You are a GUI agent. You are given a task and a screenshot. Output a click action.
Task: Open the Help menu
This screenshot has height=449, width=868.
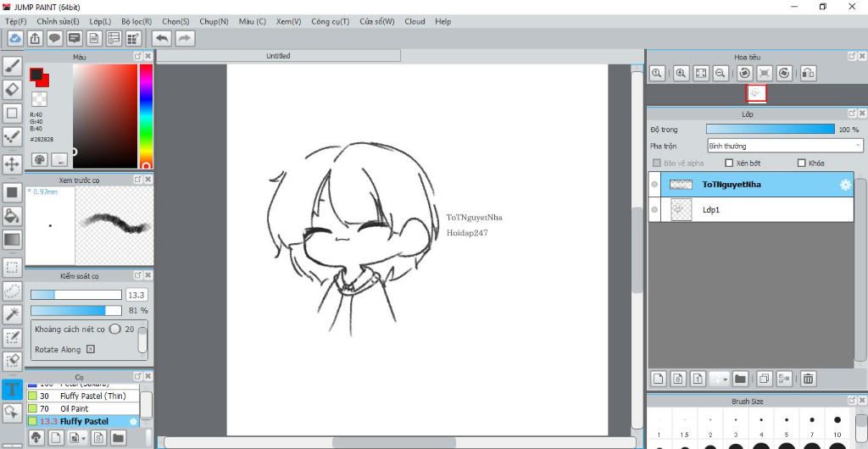[x=442, y=21]
